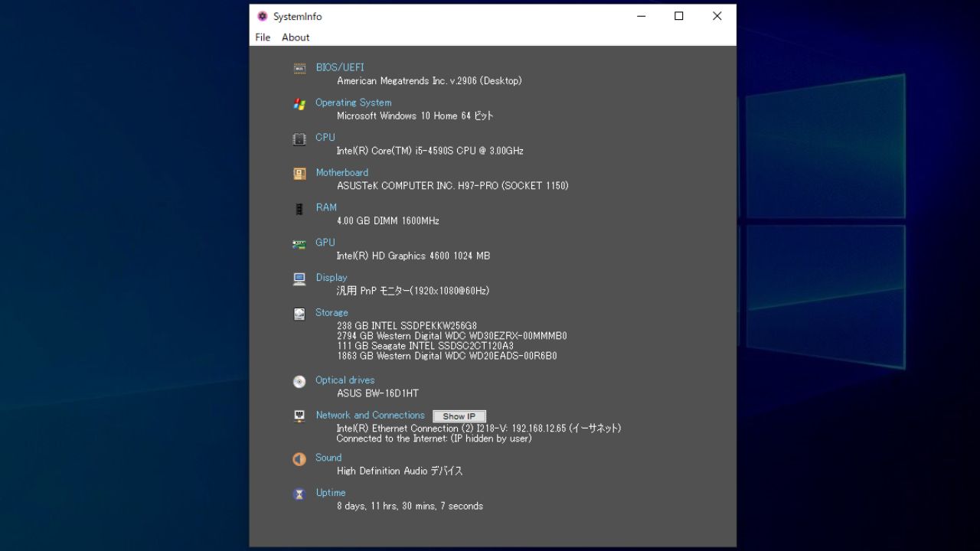Click the RAM module icon
The width and height of the screenshot is (980, 551).
[x=299, y=209]
